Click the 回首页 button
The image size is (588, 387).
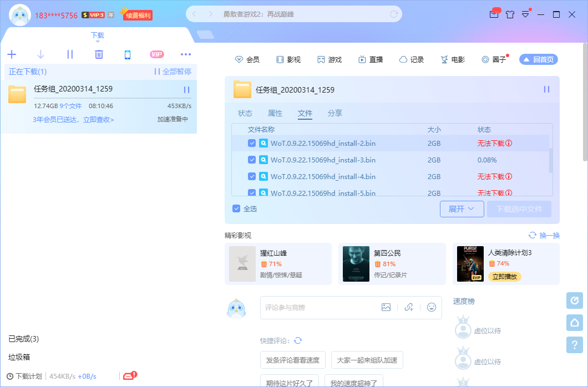539,59
